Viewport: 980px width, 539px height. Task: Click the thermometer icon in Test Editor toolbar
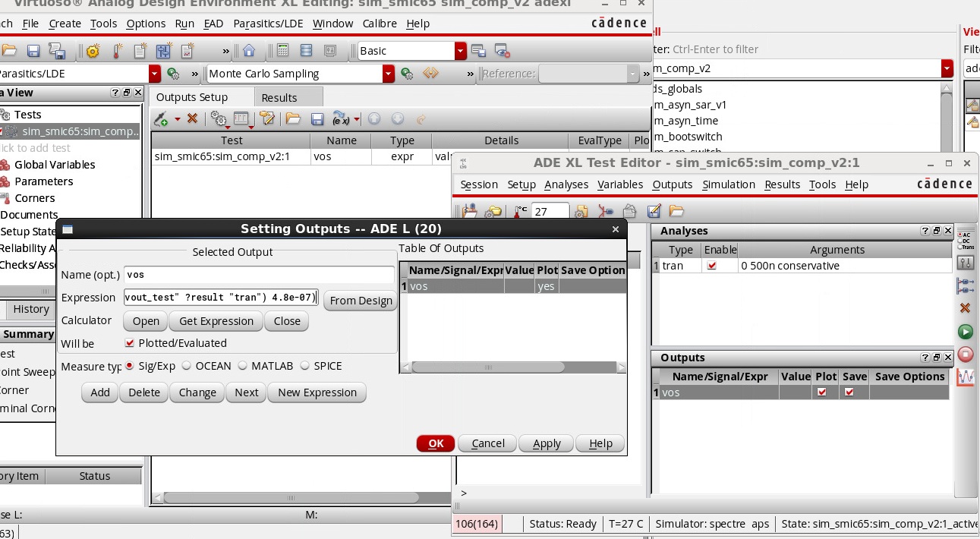(520, 212)
